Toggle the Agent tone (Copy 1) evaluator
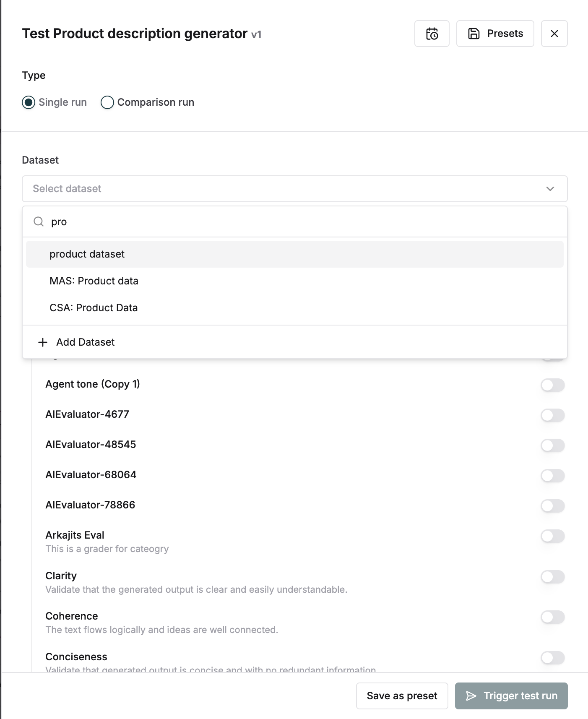Image resolution: width=588 pixels, height=719 pixels. click(552, 385)
